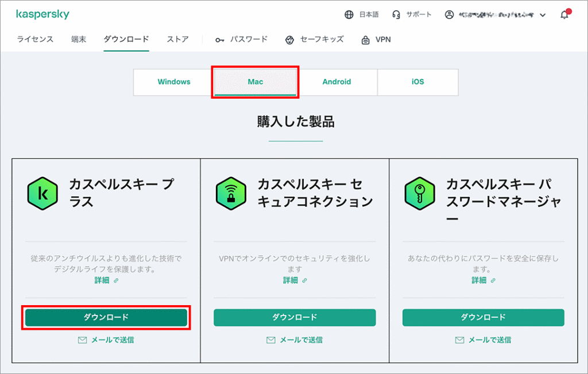
Task: Click カスペルスキー セキュアコネクション title
Action: click(x=315, y=193)
